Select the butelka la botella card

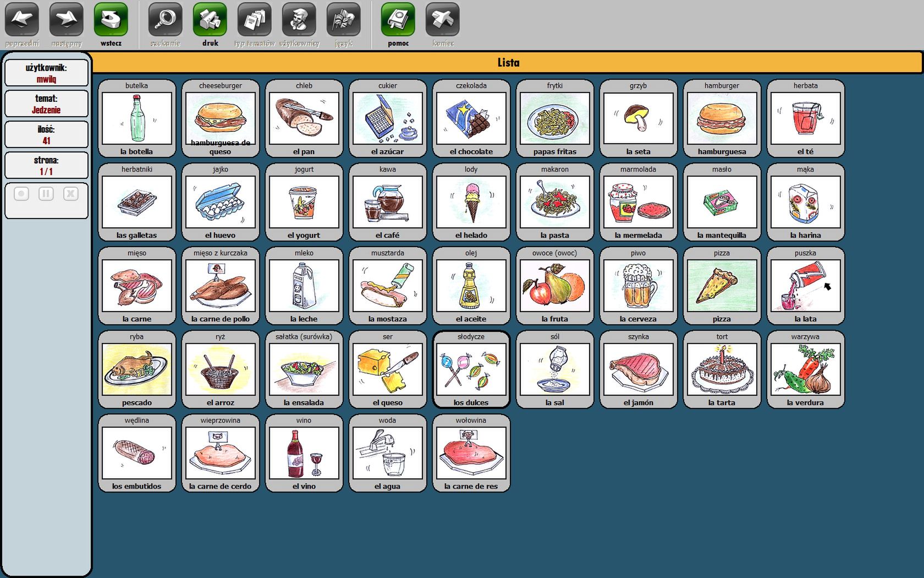pos(137,118)
